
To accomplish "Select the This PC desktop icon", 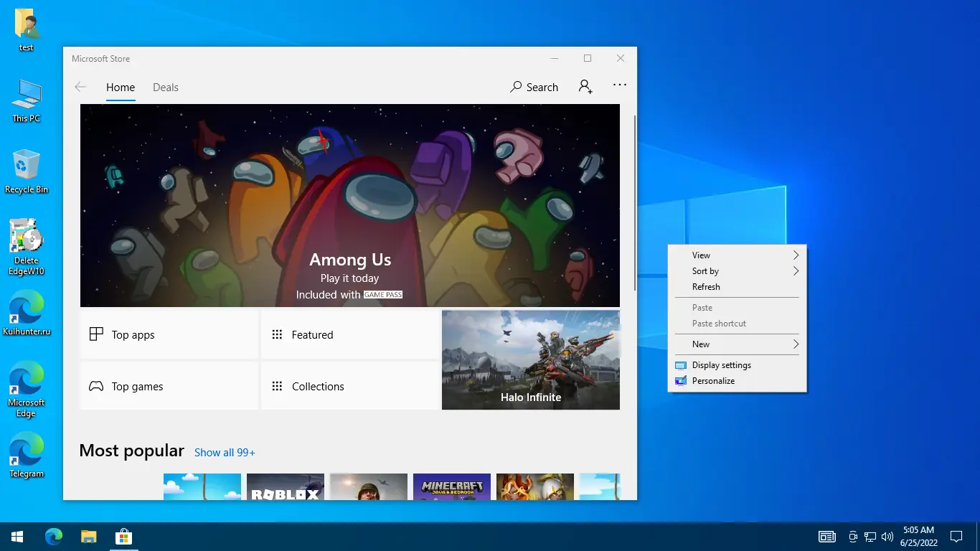I will tap(27, 101).
